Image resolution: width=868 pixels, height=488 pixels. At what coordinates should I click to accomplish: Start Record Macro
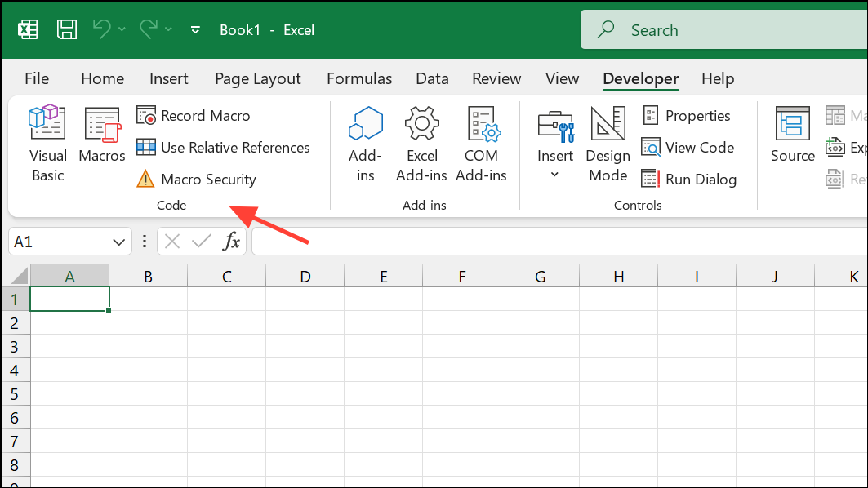pos(194,116)
